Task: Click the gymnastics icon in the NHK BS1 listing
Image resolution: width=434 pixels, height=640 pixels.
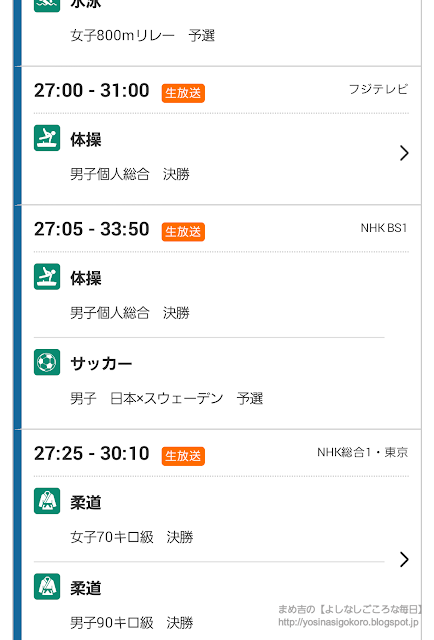Action: point(47,277)
